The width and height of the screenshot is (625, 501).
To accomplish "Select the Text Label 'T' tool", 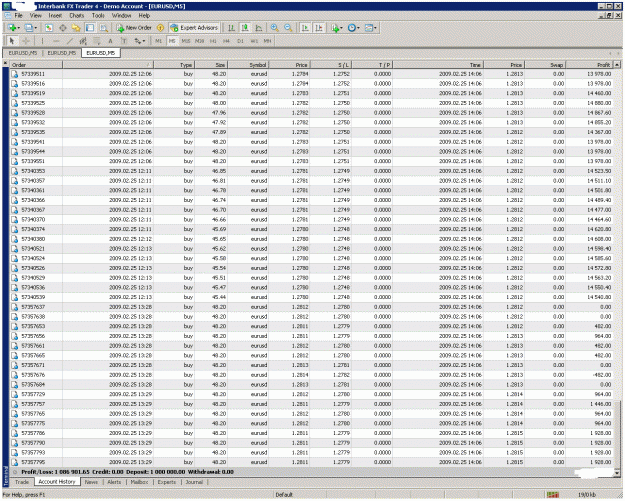I will [124, 41].
